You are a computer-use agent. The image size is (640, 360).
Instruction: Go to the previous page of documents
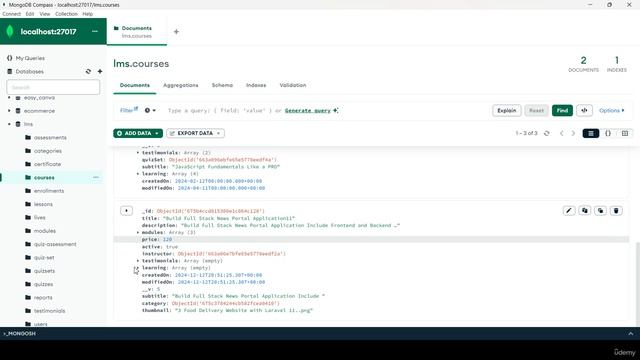[561, 133]
